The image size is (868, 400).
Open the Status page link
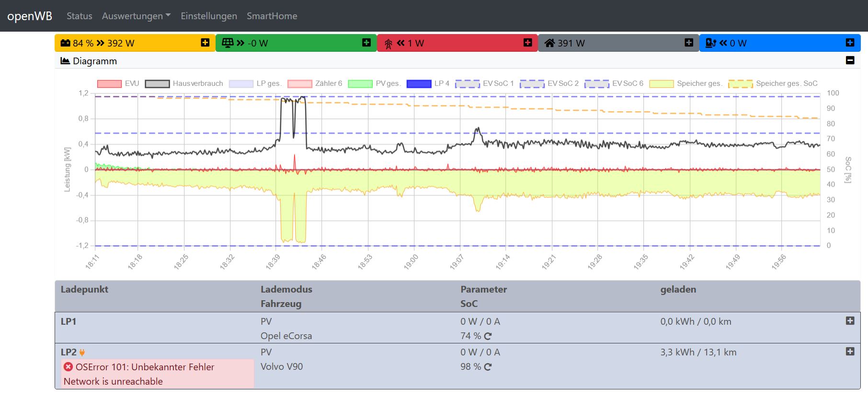click(80, 16)
